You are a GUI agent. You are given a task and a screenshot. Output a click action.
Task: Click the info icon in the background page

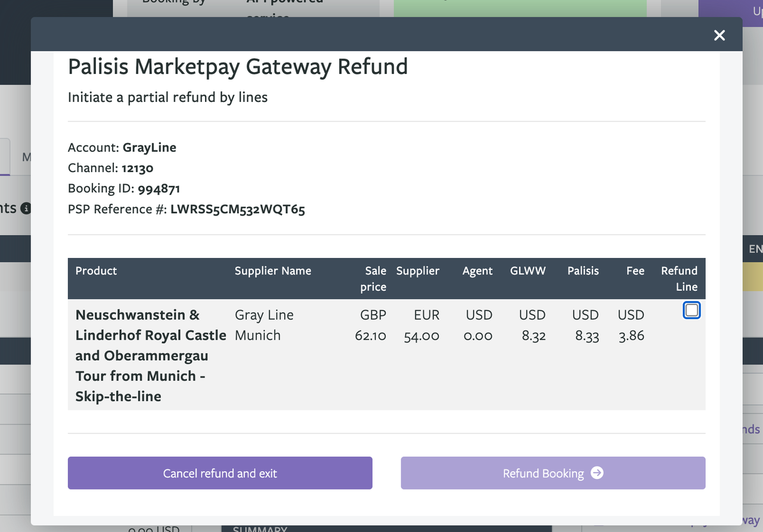pyautogui.click(x=26, y=209)
